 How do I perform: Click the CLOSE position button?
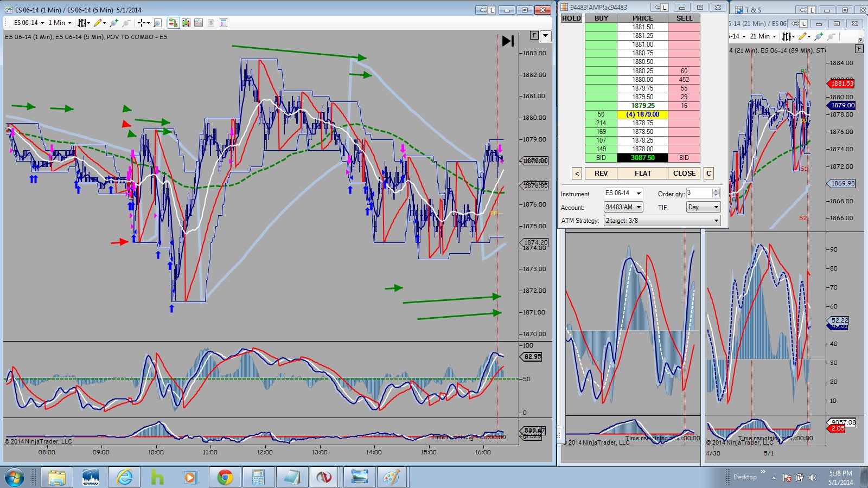pyautogui.click(x=684, y=174)
